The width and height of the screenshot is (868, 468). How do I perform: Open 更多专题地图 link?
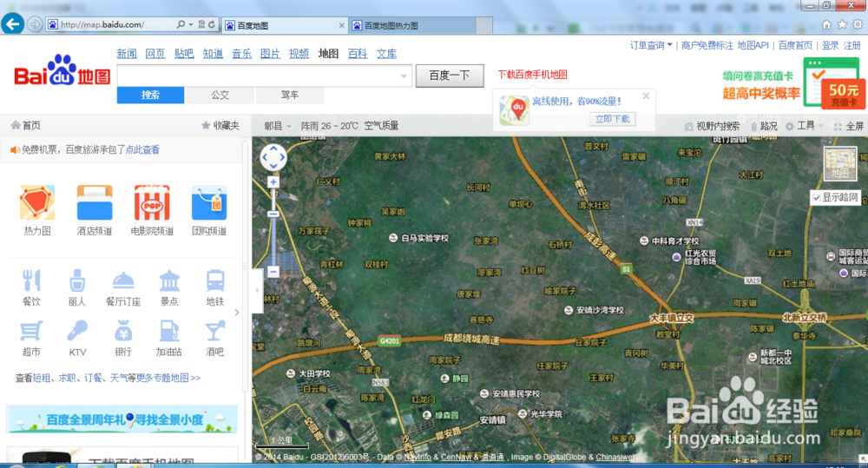coord(168,378)
